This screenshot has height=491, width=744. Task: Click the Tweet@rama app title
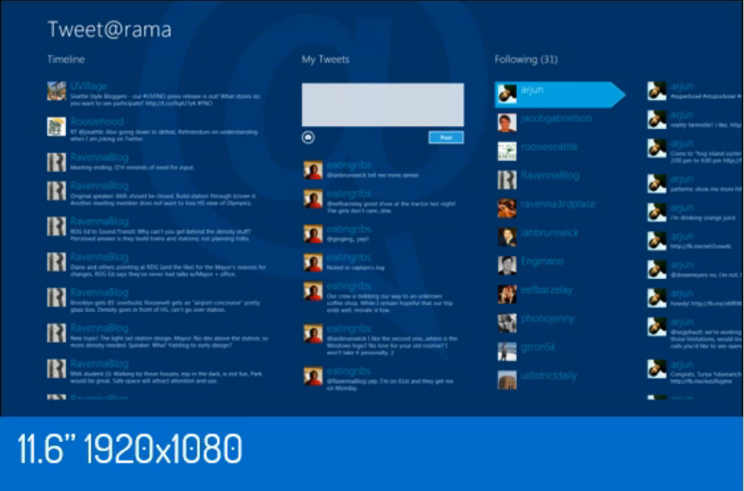pyautogui.click(x=110, y=29)
